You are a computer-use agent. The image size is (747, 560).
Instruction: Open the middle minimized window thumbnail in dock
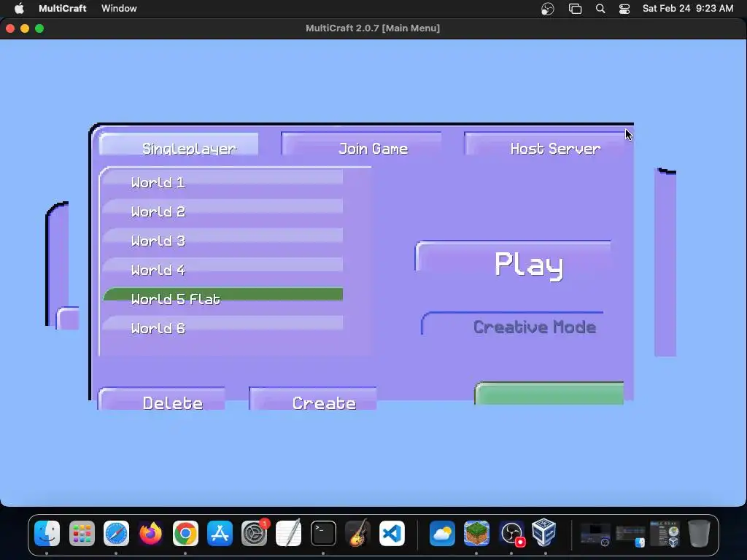[x=630, y=535]
